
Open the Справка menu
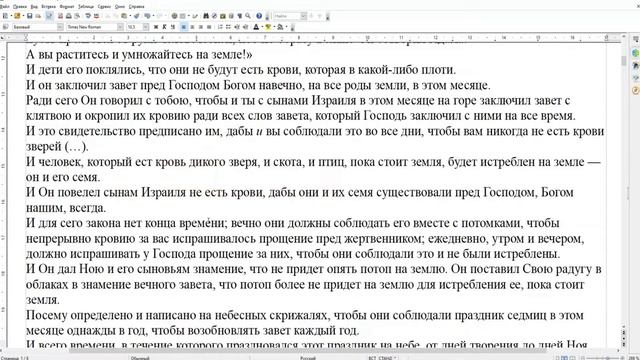[136, 7]
